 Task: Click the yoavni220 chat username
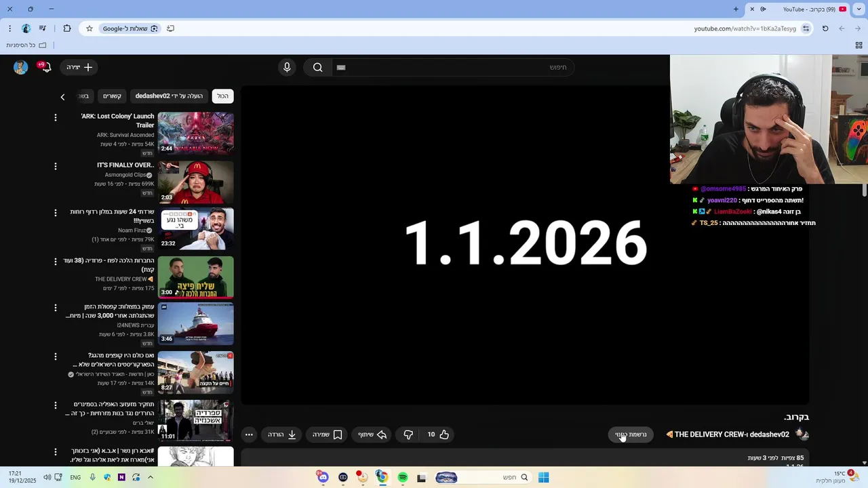(x=722, y=200)
